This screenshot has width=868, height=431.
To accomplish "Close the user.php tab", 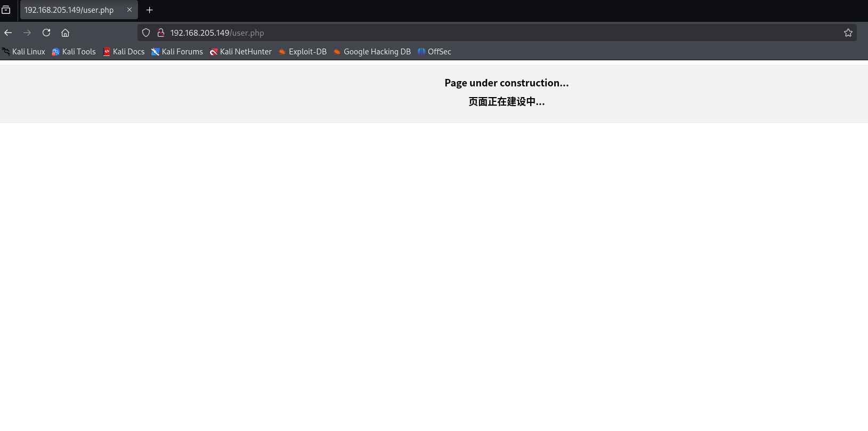I will coord(129,10).
